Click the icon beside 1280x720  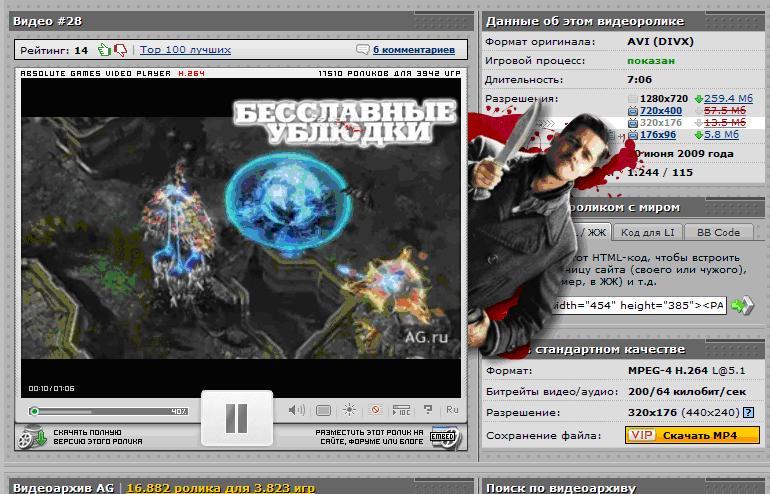[x=633, y=99]
